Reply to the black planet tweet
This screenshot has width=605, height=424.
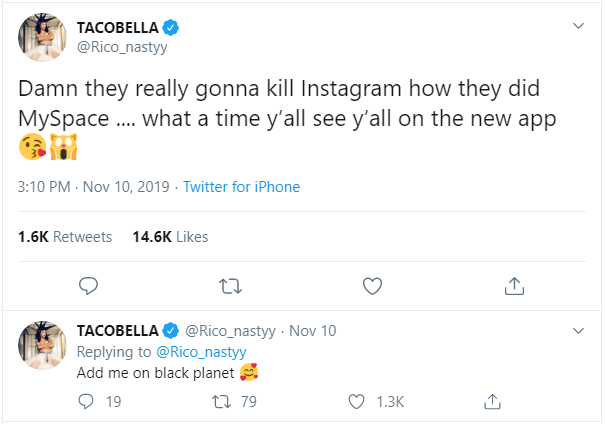point(87,402)
